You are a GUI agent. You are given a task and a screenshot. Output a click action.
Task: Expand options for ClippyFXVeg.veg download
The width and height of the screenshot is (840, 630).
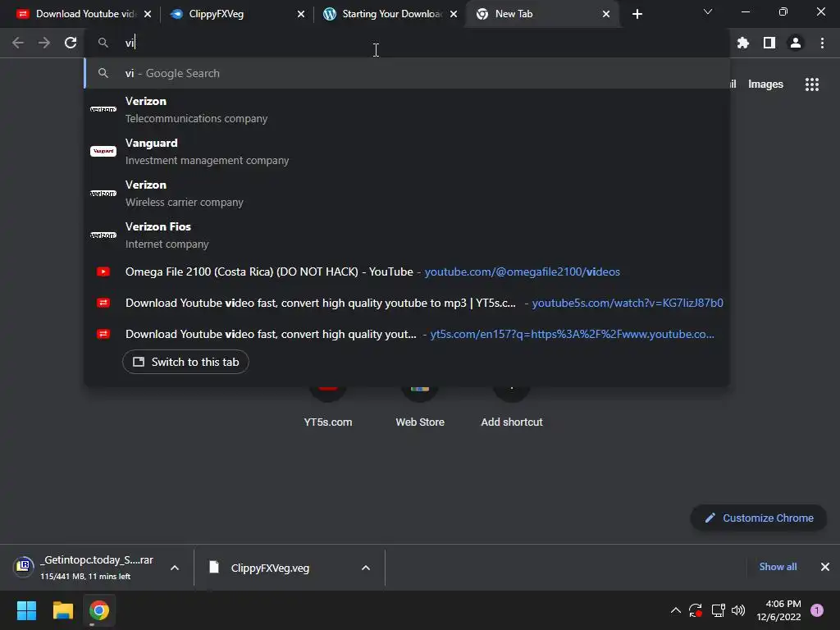pos(366,568)
